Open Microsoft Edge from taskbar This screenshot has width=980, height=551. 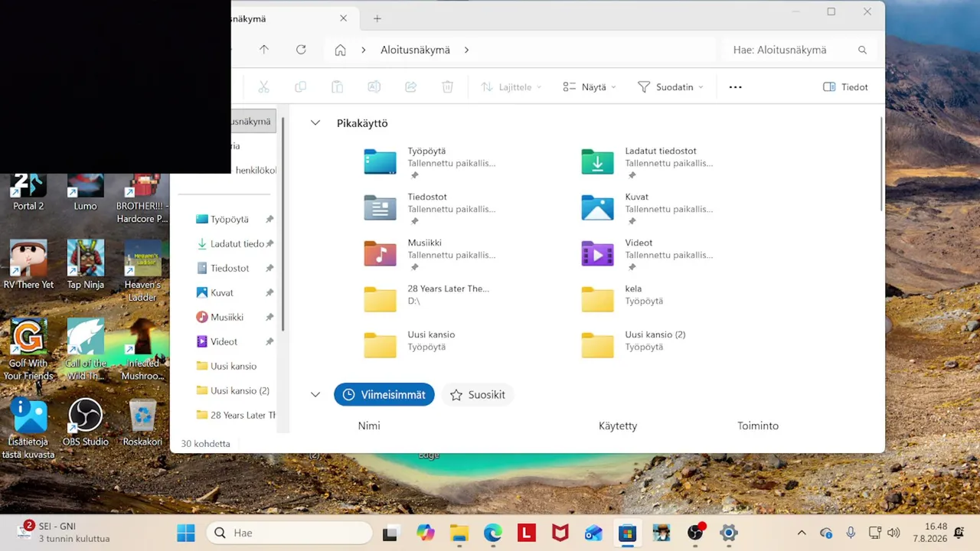click(492, 533)
